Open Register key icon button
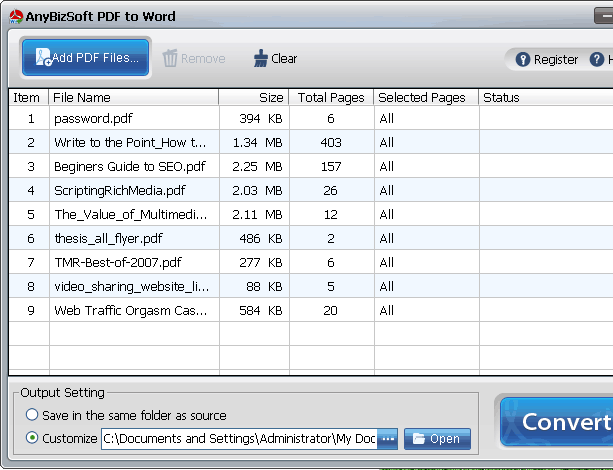613x470 pixels. [x=523, y=59]
